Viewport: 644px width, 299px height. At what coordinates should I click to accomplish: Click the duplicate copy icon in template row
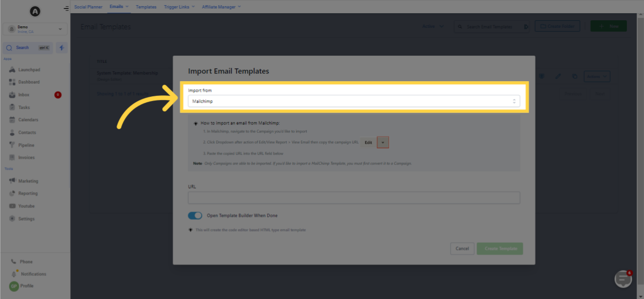(x=574, y=76)
